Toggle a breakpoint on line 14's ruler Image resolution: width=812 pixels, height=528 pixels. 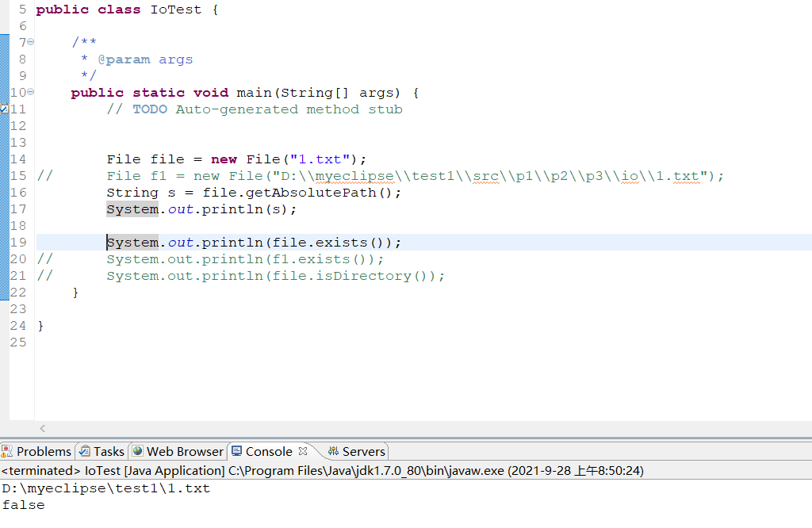(x=6, y=159)
